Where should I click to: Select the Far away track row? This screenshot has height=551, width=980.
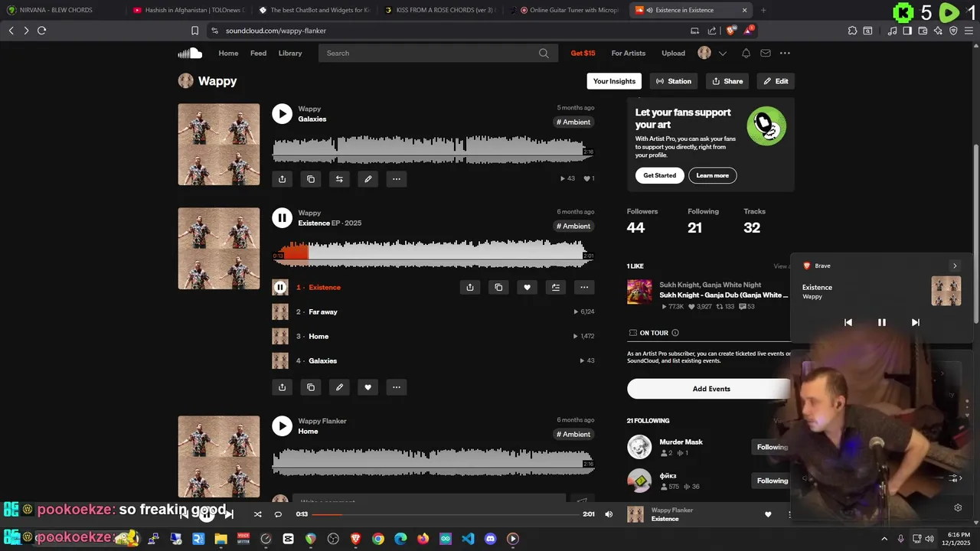(433, 311)
